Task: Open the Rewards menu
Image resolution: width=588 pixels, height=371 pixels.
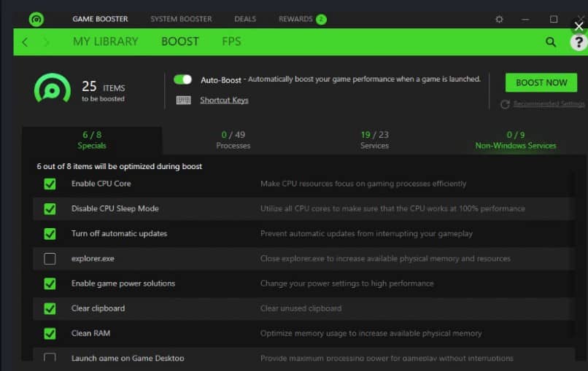Action: pos(295,19)
